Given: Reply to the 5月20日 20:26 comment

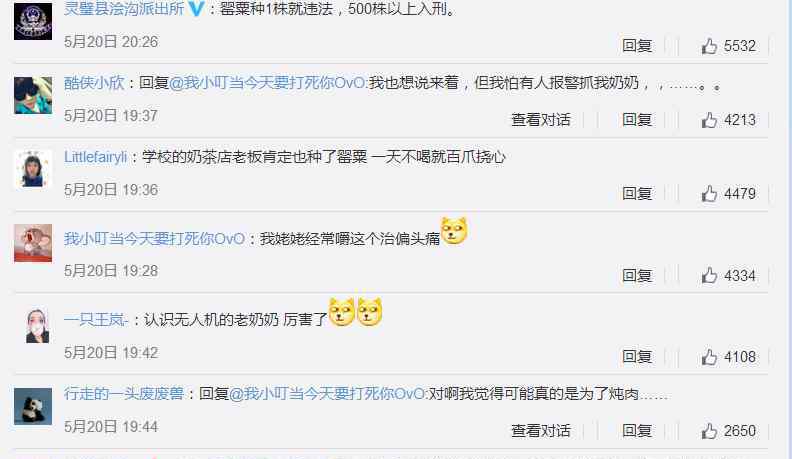Looking at the screenshot, I should (636, 46).
